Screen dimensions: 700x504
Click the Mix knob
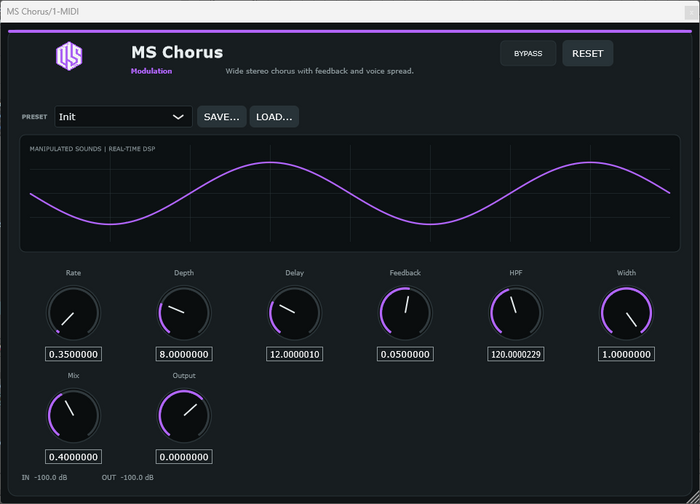point(73,416)
